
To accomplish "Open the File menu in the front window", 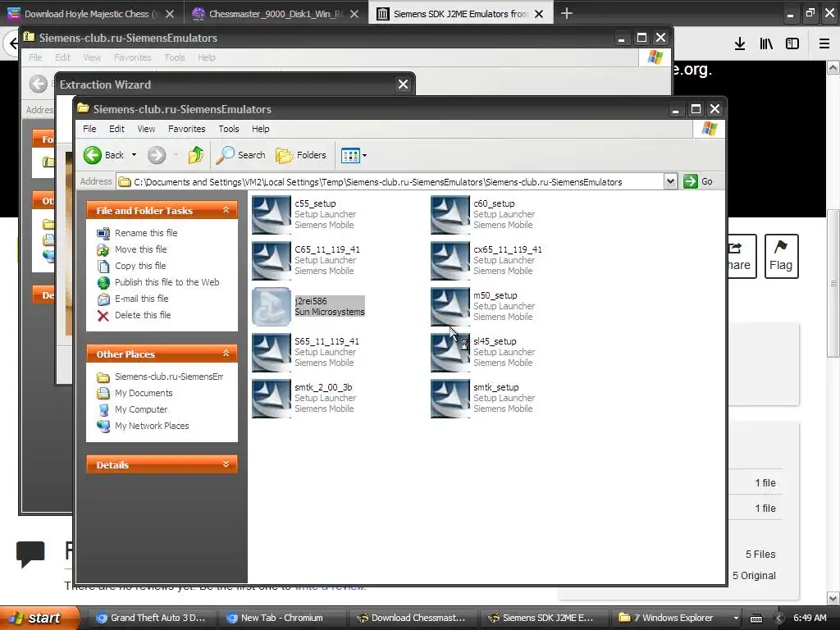I will tap(89, 129).
